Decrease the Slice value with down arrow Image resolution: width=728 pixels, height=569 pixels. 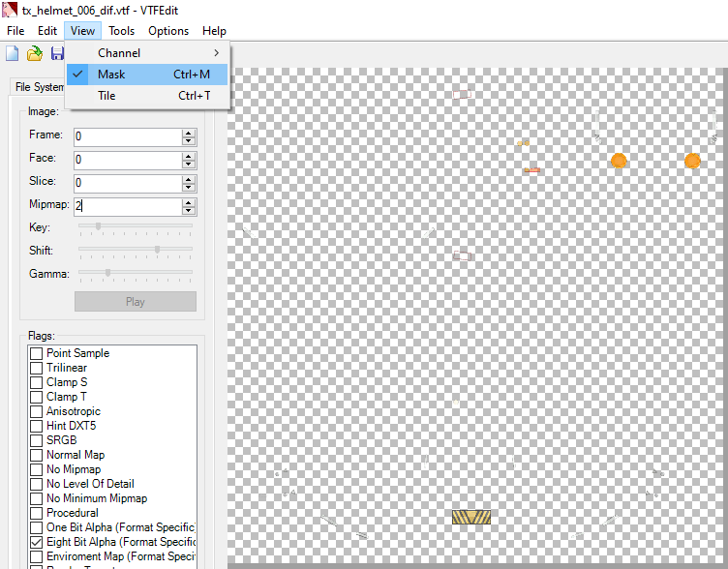[x=189, y=188]
